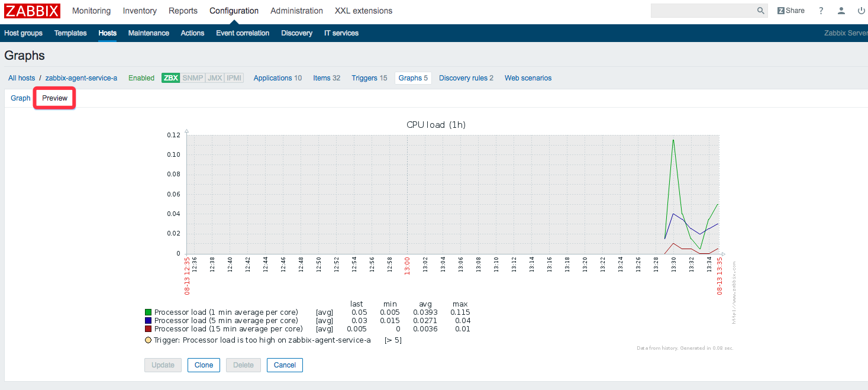The width and height of the screenshot is (868, 390).
Task: Open Triggers 15 link
Action: (369, 78)
